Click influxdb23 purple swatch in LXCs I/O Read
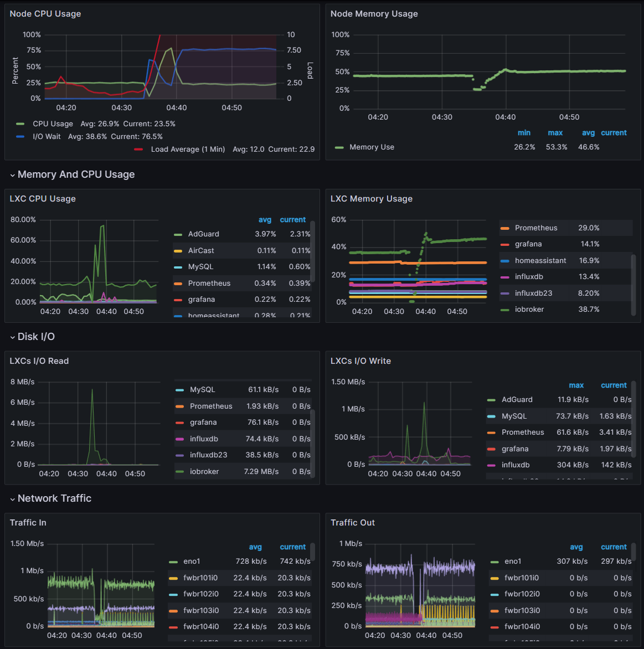Image resolution: width=644 pixels, height=649 pixels. point(179,455)
